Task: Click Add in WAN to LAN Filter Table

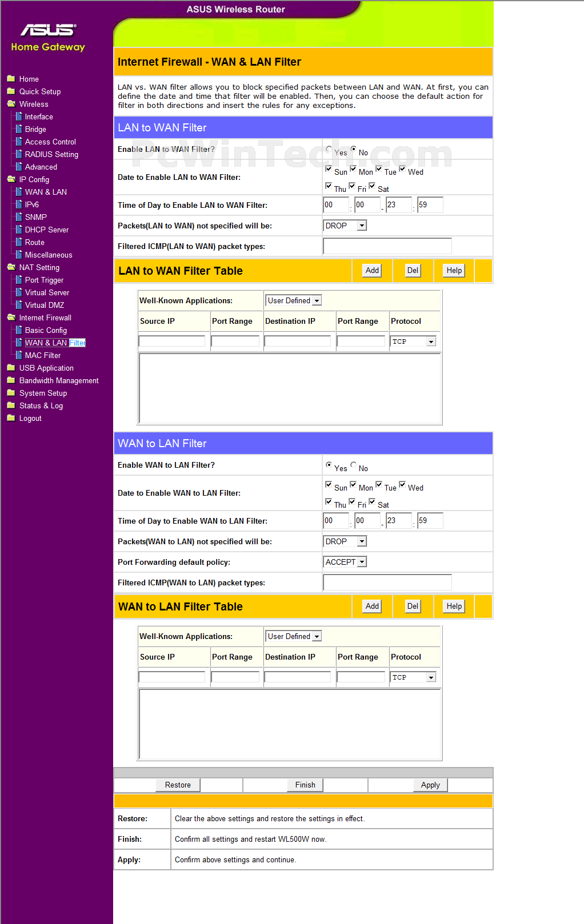Action: click(372, 606)
